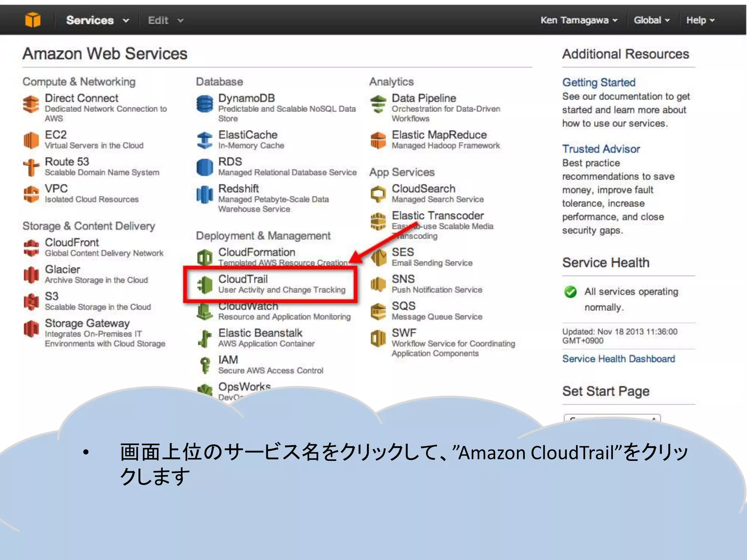Open the IAM service name link
This screenshot has width=747, height=560.
(228, 360)
